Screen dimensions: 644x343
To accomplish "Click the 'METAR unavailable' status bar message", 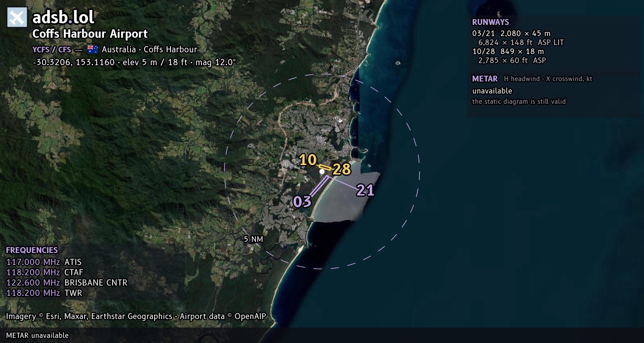I will point(37,335).
